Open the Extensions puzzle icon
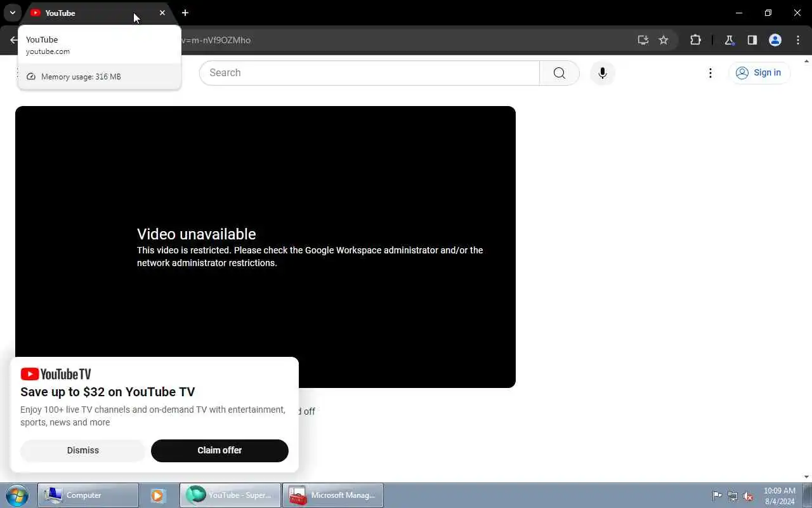812x508 pixels. point(695,40)
